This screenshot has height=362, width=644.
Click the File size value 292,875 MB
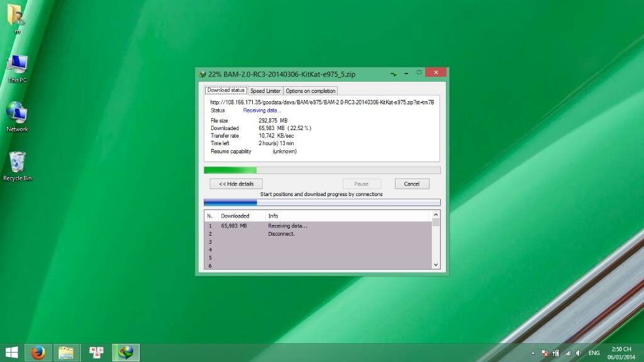click(x=273, y=121)
